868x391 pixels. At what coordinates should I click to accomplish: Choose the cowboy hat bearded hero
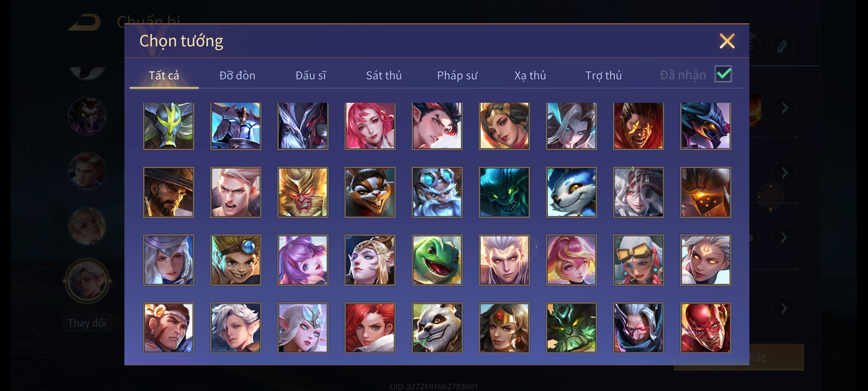(x=169, y=192)
